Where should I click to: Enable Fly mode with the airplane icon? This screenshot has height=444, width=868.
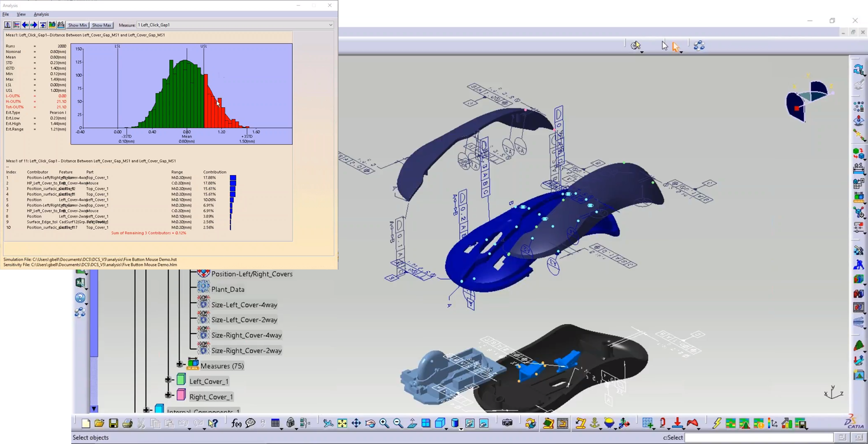click(328, 423)
